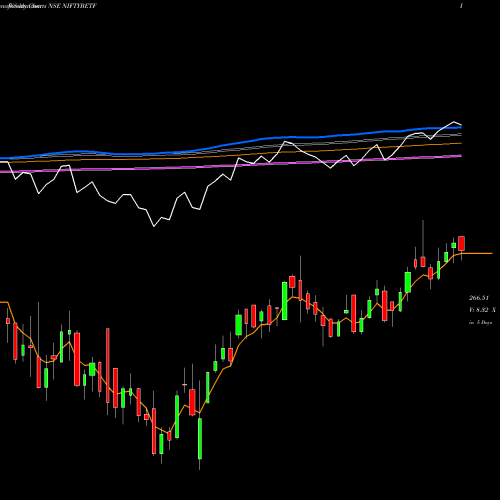Click the tall green candle at chart's lowest low

point(200,438)
